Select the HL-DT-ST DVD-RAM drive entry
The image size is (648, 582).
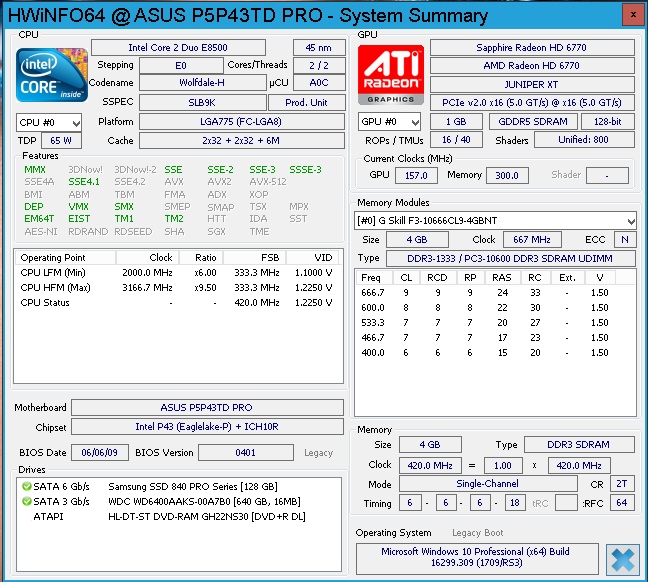point(178,517)
